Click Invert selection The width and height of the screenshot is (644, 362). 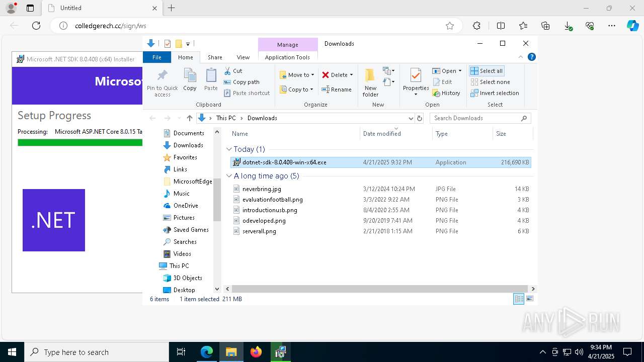point(495,93)
